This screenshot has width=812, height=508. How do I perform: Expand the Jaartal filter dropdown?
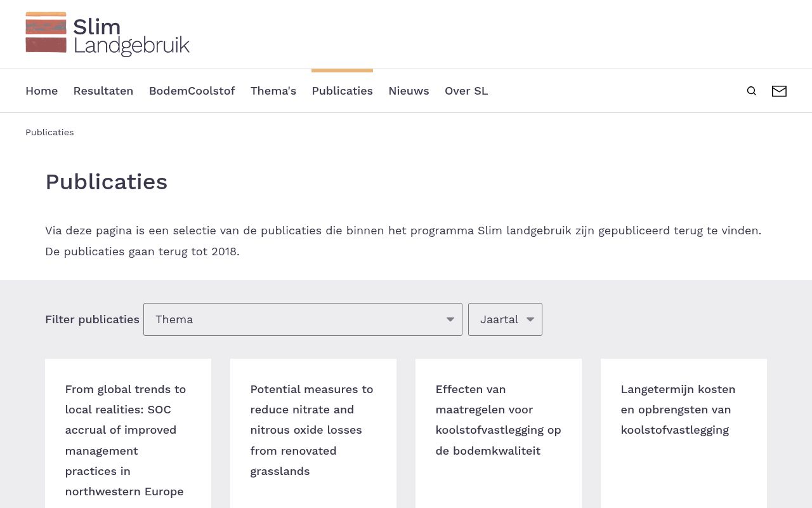click(x=505, y=319)
